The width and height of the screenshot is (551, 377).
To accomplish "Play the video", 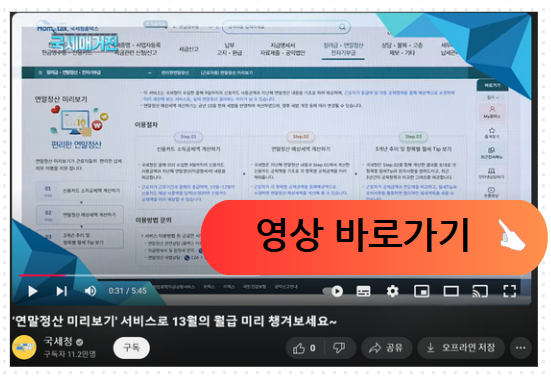I will tap(33, 291).
